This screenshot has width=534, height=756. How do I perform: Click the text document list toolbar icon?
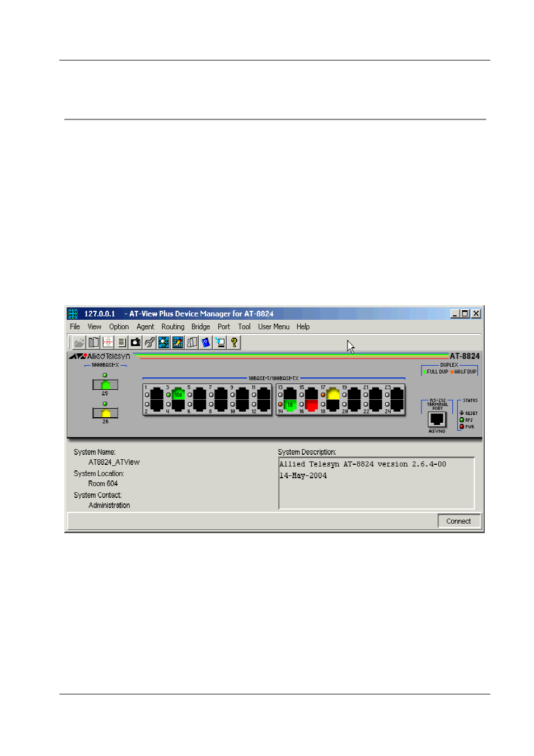(x=121, y=342)
